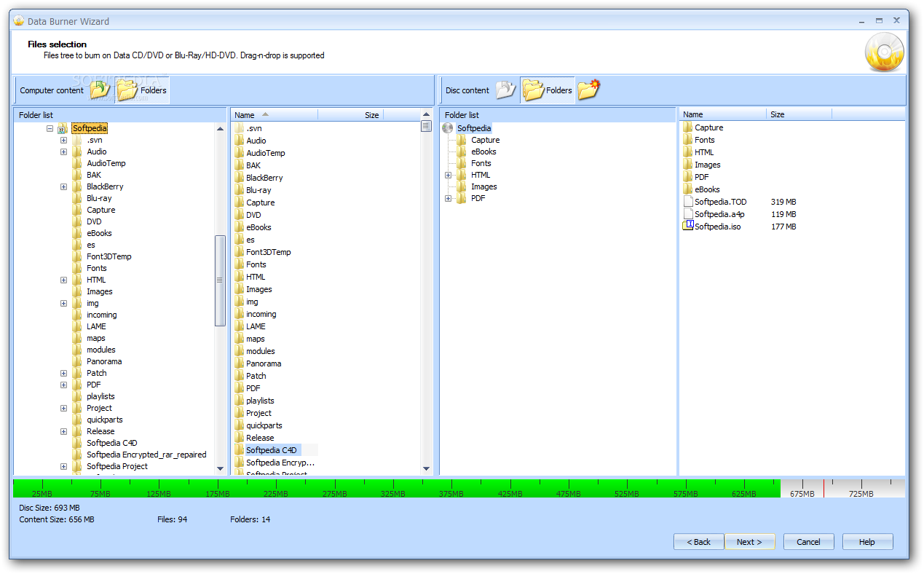Click the Softpedia.iso file icon
Image resolution: width=924 pixels, height=574 pixels.
click(x=688, y=227)
